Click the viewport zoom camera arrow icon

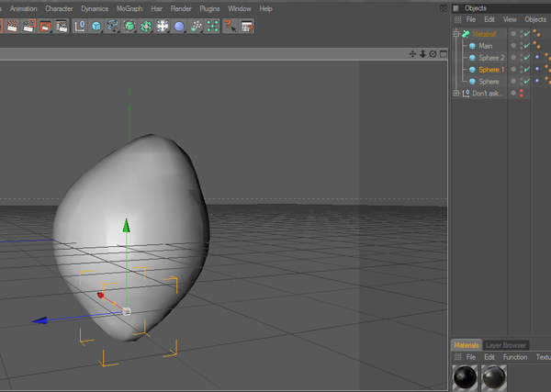click(x=422, y=54)
